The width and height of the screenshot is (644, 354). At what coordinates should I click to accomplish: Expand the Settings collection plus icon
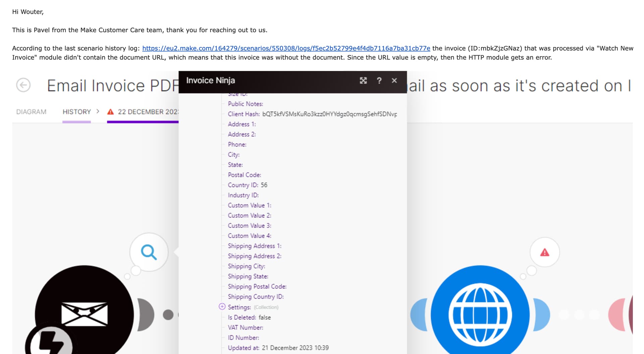tap(222, 307)
